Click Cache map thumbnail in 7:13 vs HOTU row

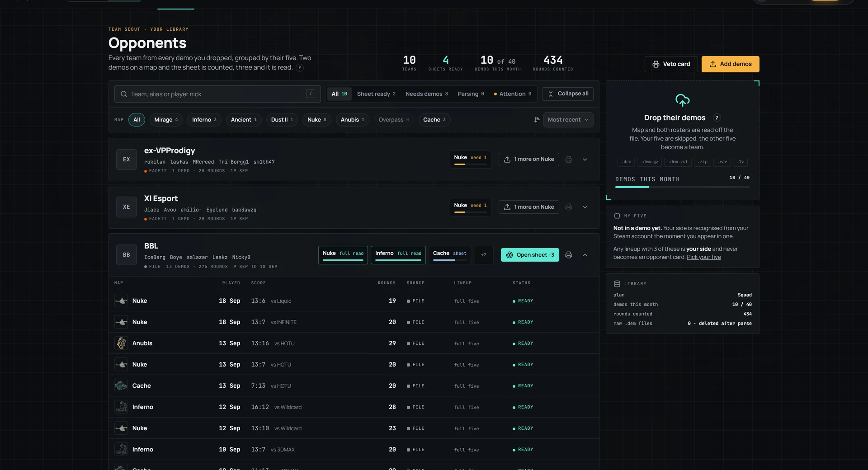coord(121,386)
